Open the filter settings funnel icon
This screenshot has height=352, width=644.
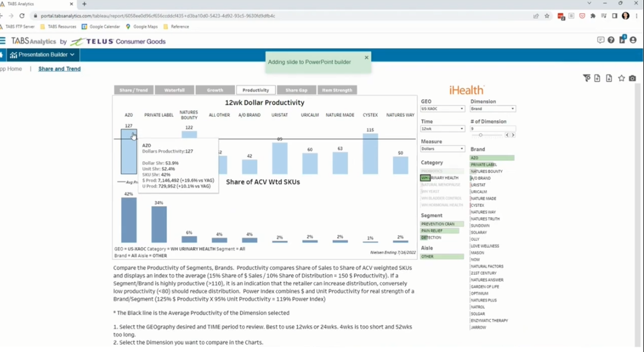(x=586, y=78)
